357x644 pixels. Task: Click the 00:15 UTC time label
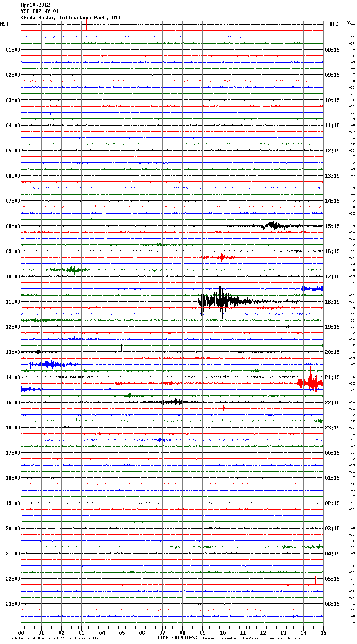click(x=332, y=453)
